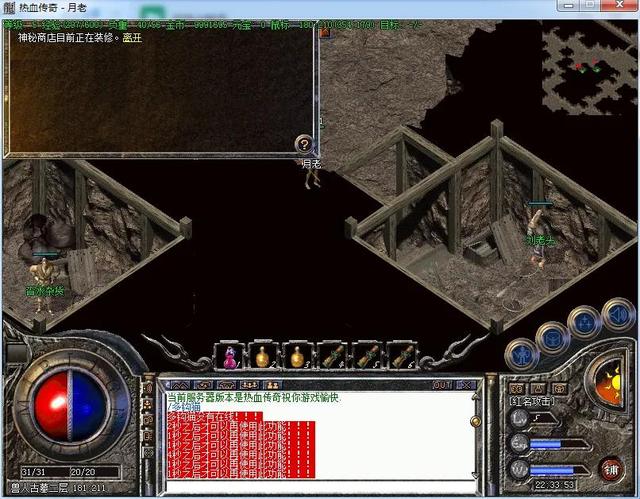
Task: Click the first chat toolbar icon
Action: 180,385
